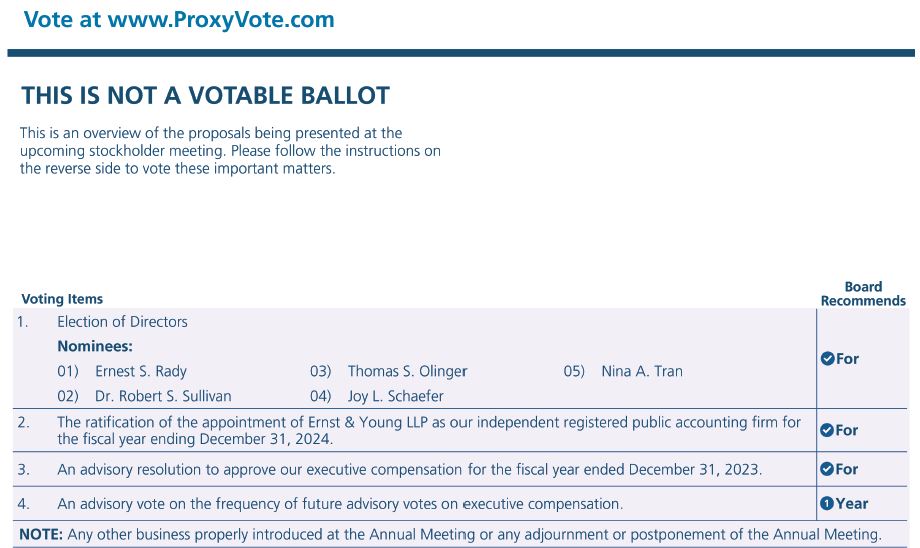The height and width of the screenshot is (548, 920).
Task: Select nominee Dr. Robert S. Sullivan
Action: click(x=162, y=396)
